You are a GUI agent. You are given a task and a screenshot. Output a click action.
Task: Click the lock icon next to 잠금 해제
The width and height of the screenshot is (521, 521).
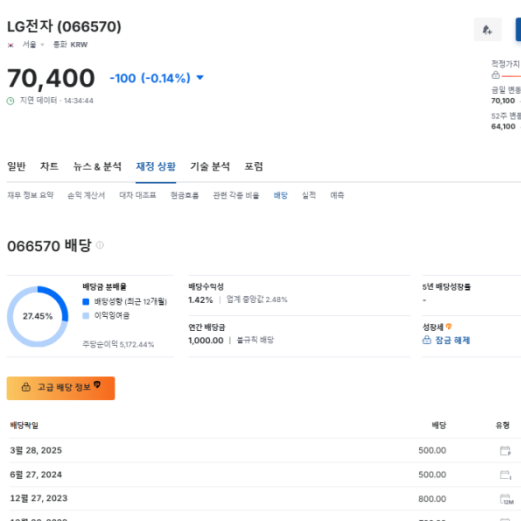click(x=427, y=340)
